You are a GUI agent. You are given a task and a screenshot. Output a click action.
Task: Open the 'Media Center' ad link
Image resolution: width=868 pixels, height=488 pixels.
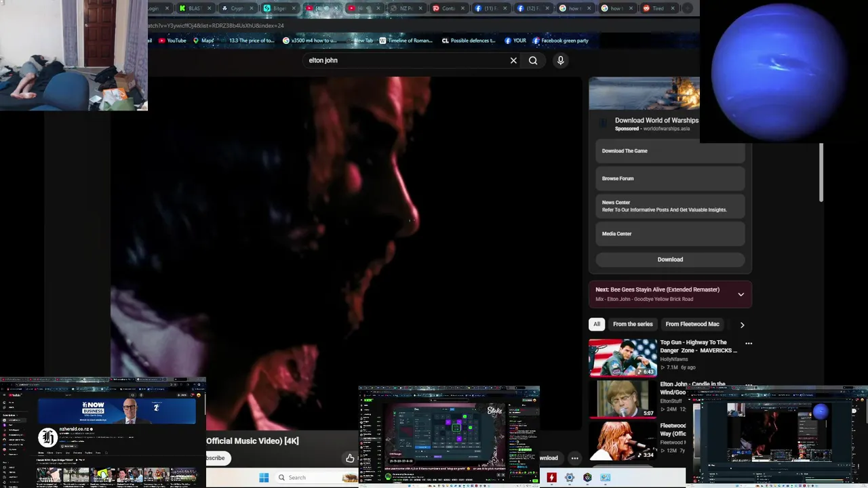coord(670,234)
